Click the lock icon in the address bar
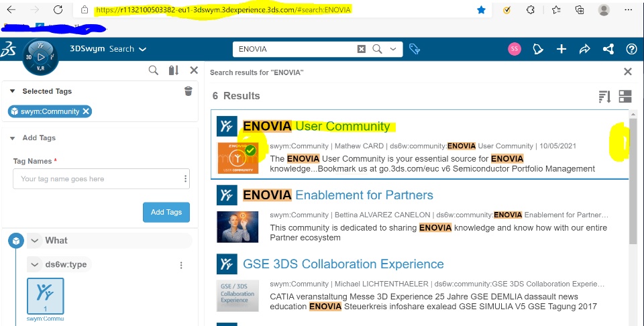The width and height of the screenshot is (644, 326). pyautogui.click(x=85, y=9)
